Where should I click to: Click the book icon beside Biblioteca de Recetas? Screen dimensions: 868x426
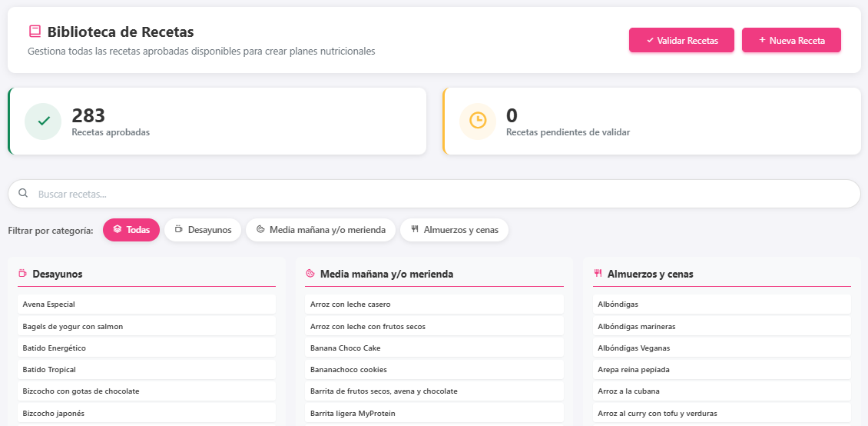(x=35, y=32)
